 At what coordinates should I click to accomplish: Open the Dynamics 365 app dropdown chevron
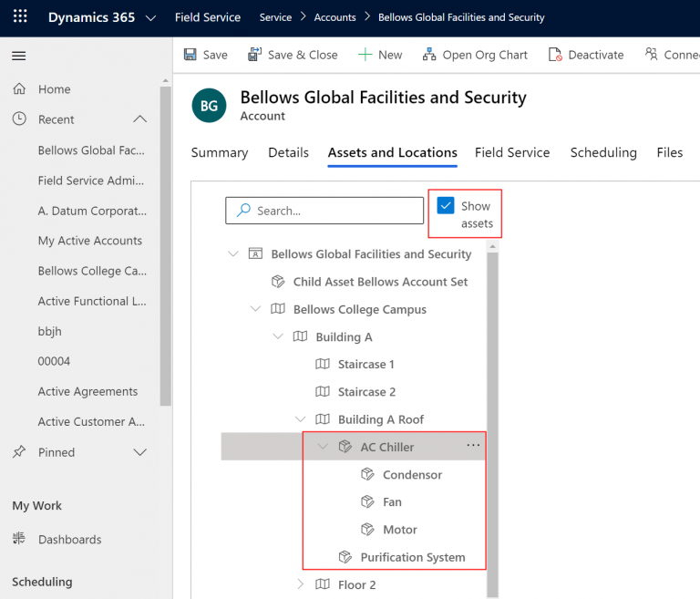pos(151,18)
